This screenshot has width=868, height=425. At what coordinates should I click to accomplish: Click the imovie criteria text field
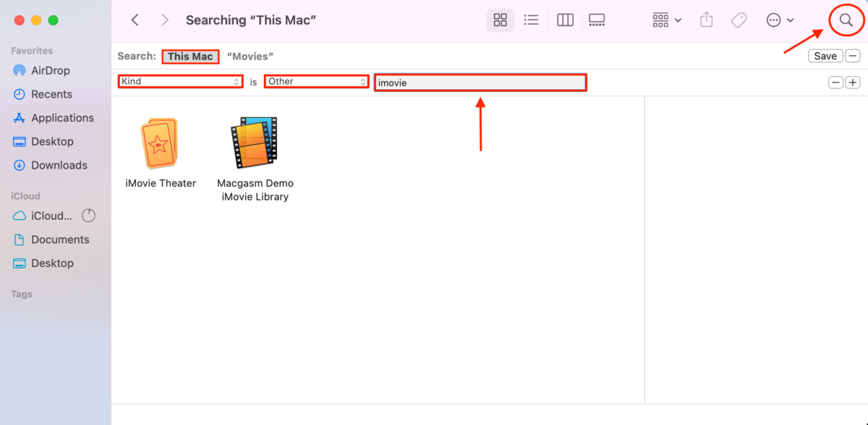pyautogui.click(x=480, y=83)
